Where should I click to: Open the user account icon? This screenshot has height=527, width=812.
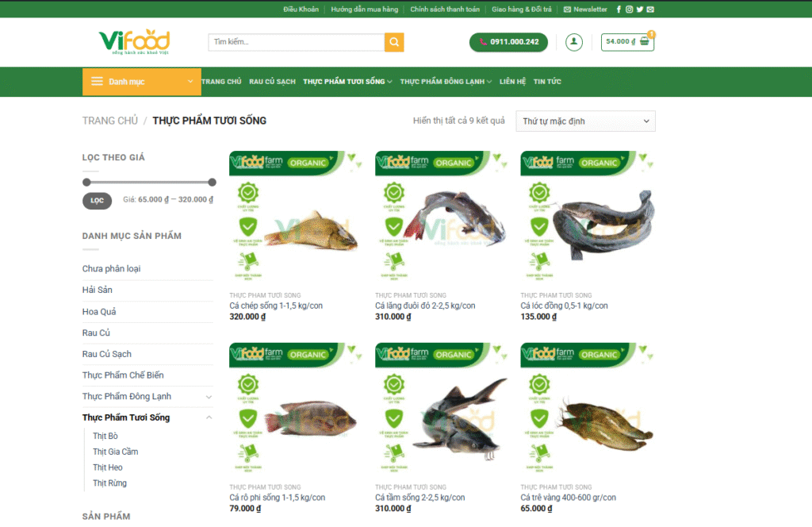[x=574, y=42]
